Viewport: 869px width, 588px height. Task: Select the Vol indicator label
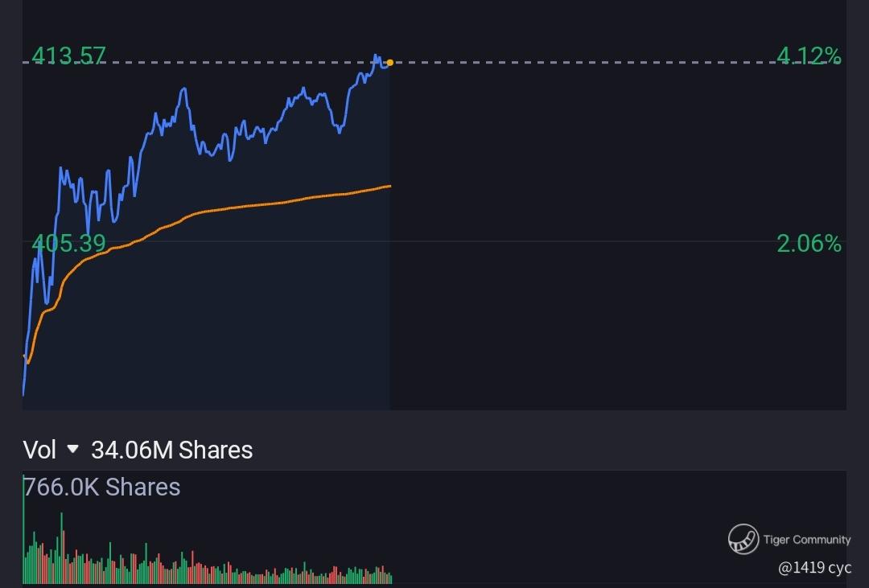(39, 450)
